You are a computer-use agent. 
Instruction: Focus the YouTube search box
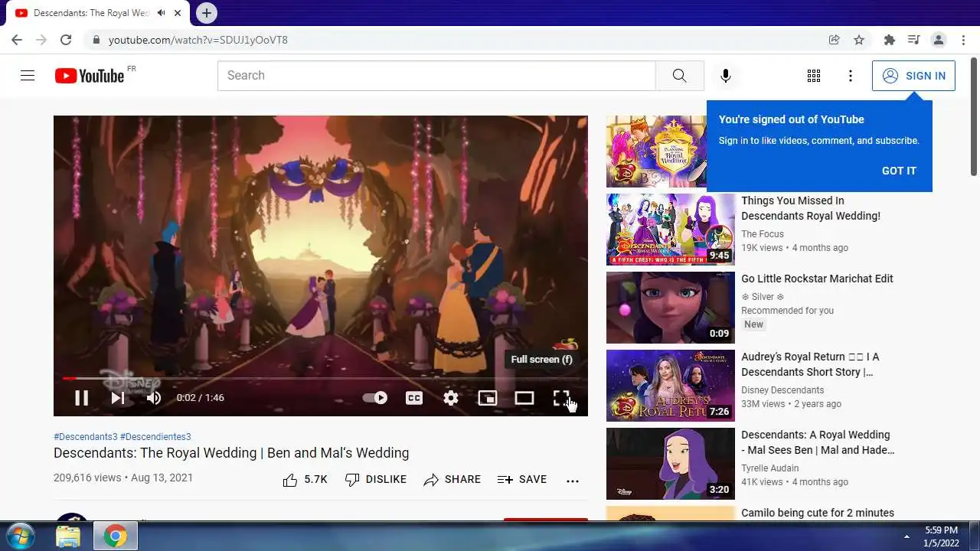coord(436,76)
